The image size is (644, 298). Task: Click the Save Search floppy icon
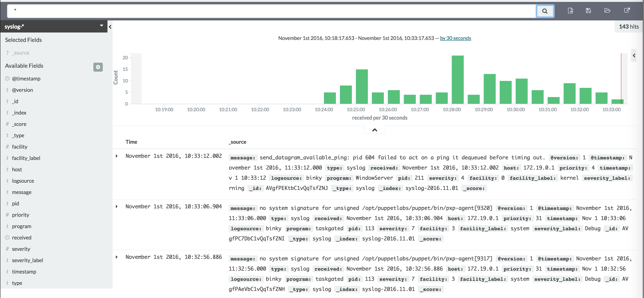(588, 11)
